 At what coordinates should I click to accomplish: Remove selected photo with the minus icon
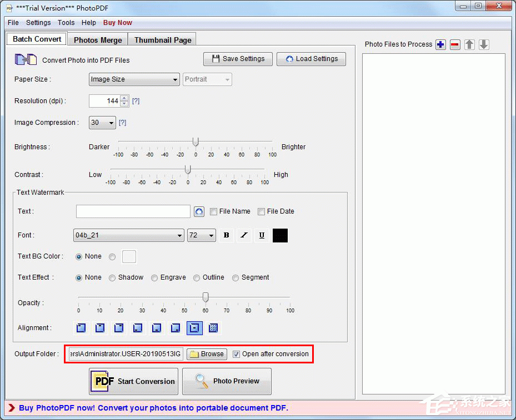[455, 44]
